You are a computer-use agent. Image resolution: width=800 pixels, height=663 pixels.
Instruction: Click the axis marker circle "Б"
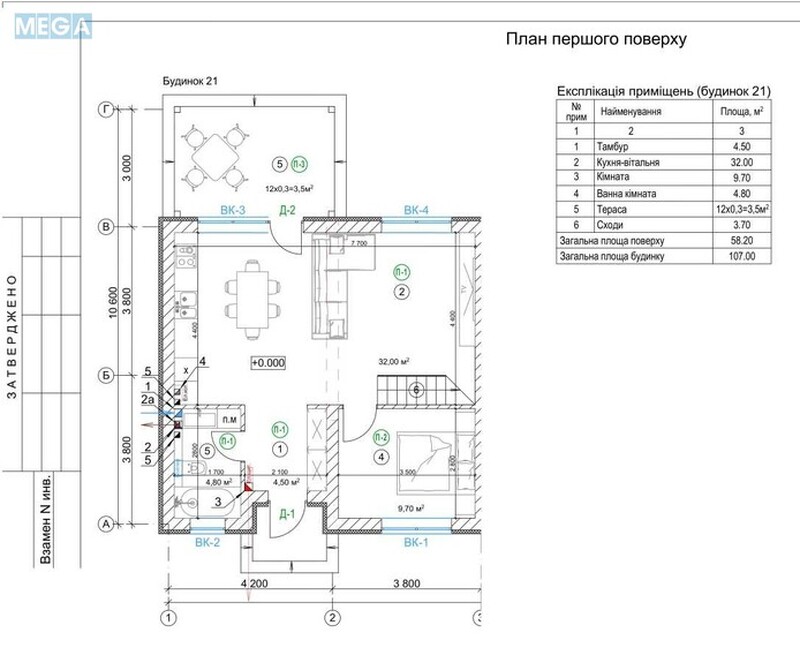(x=106, y=376)
